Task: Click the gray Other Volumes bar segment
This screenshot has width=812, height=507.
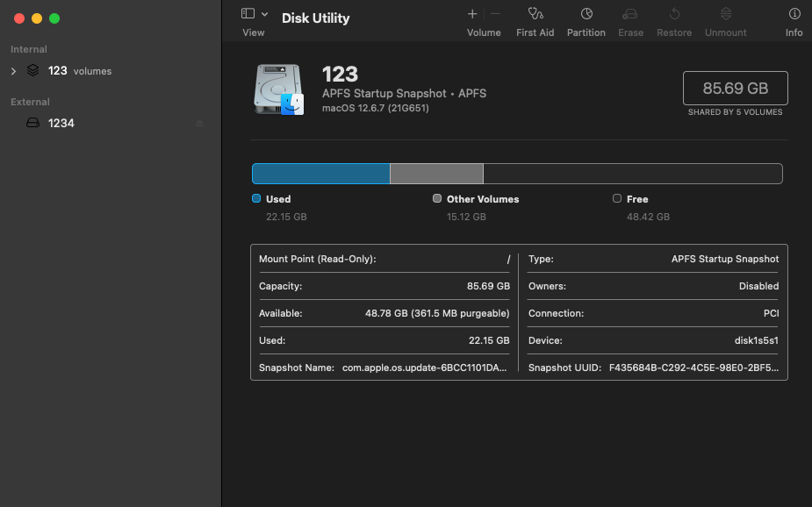Action: pos(436,174)
